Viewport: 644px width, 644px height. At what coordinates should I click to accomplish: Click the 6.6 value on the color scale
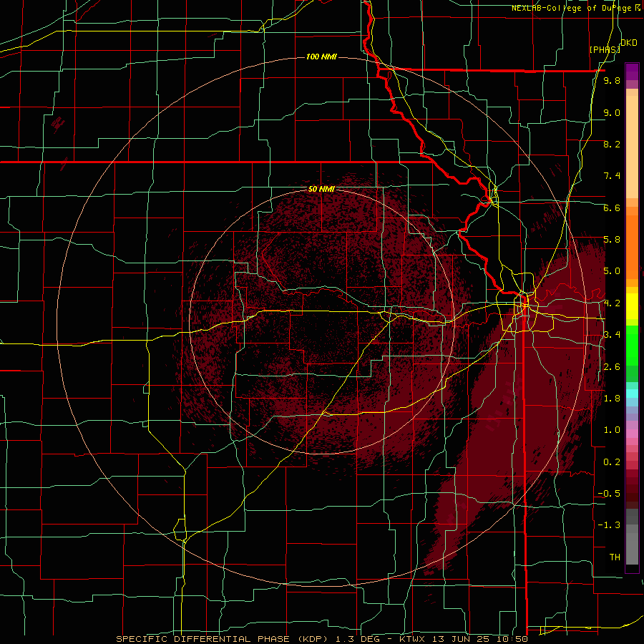612,208
